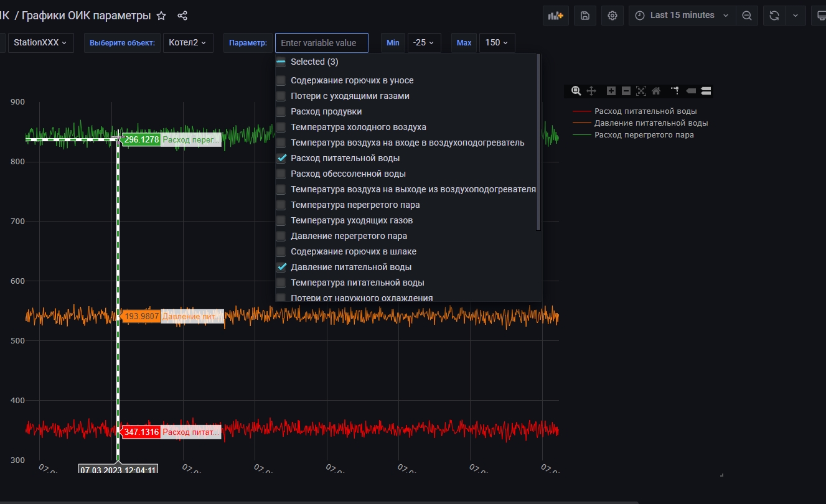The height and width of the screenshot is (504, 826).
Task: Open the 'Last 15 minutes' time picker
Action: click(682, 16)
